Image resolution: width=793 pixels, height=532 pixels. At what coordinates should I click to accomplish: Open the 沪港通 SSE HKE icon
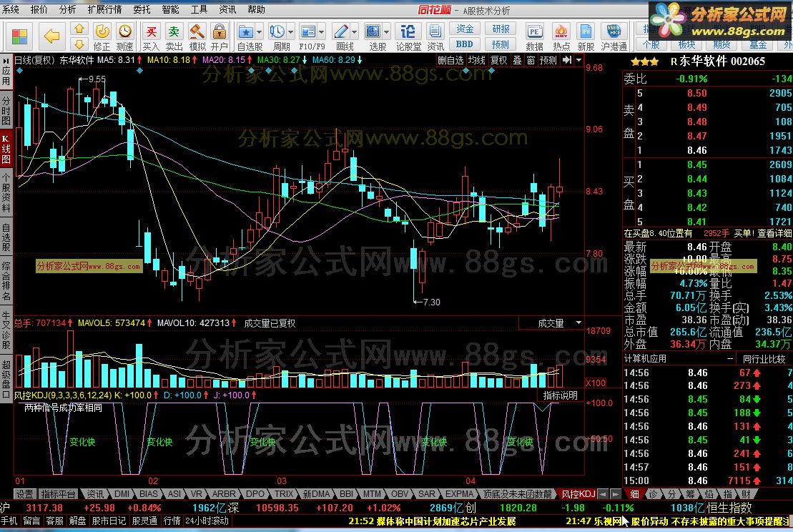[614, 37]
